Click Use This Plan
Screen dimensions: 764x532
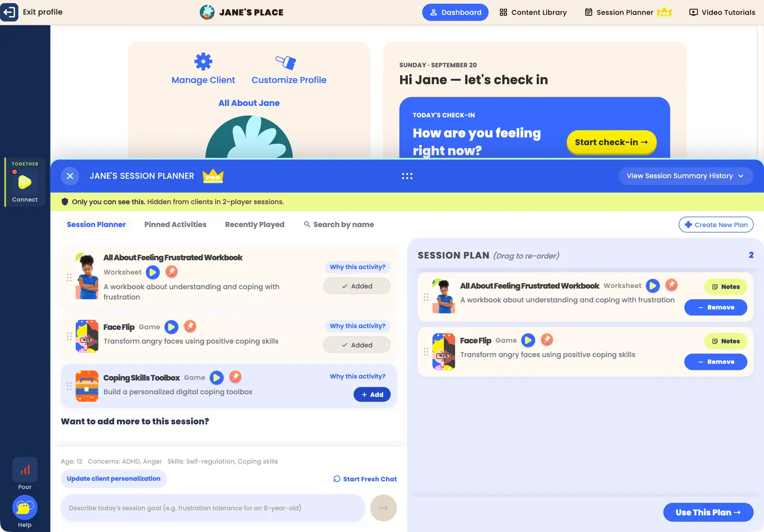point(708,512)
